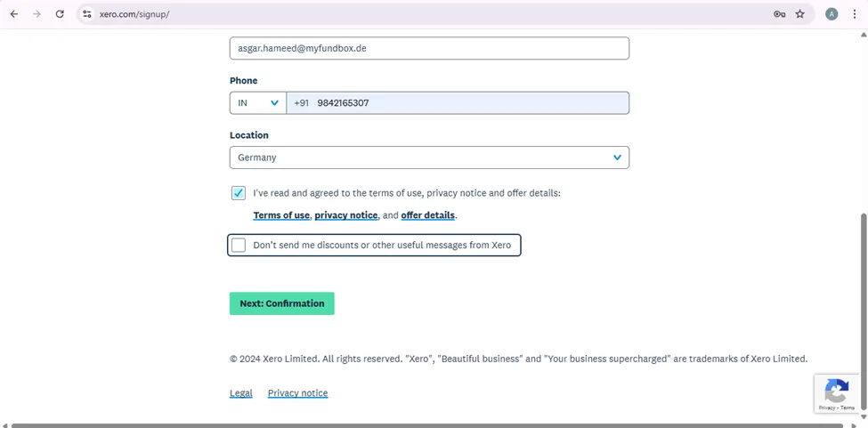Click the reCAPTCHA badge
The width and height of the screenshot is (868, 428).
click(x=837, y=393)
